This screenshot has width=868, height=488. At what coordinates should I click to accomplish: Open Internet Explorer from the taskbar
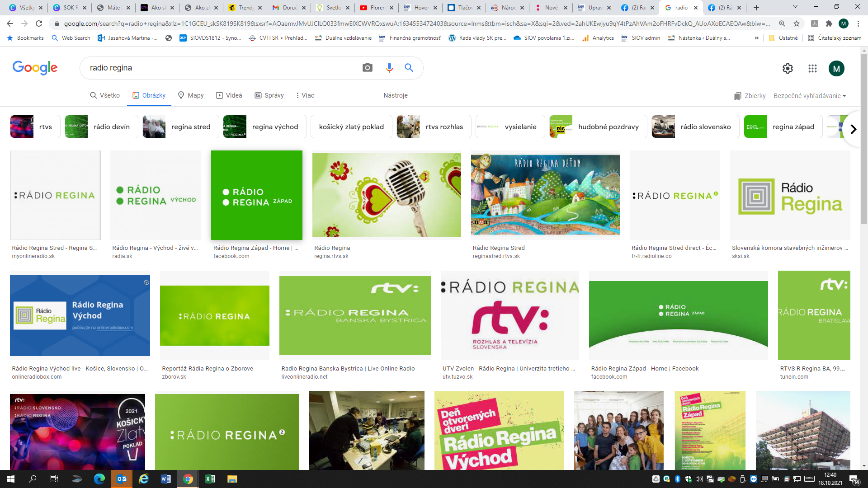tap(144, 479)
